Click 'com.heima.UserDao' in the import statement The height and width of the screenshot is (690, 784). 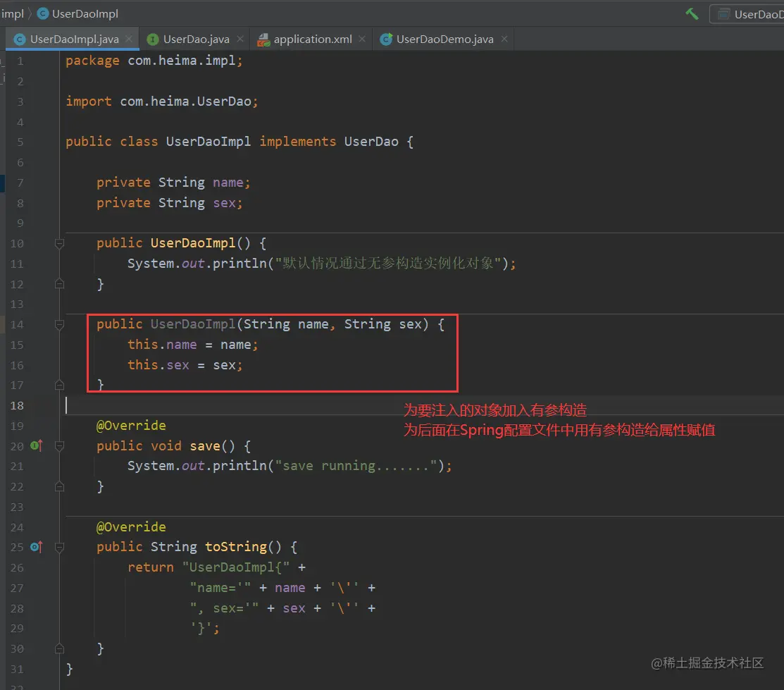tap(185, 101)
